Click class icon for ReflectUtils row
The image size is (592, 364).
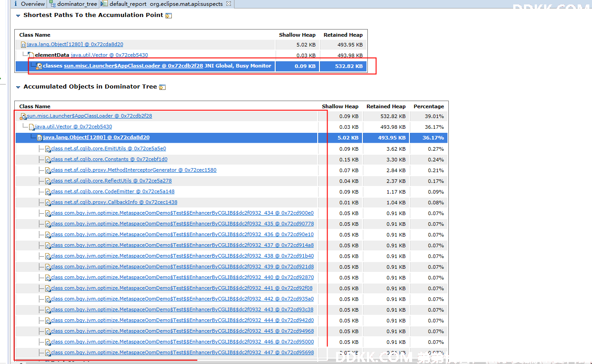(47, 181)
